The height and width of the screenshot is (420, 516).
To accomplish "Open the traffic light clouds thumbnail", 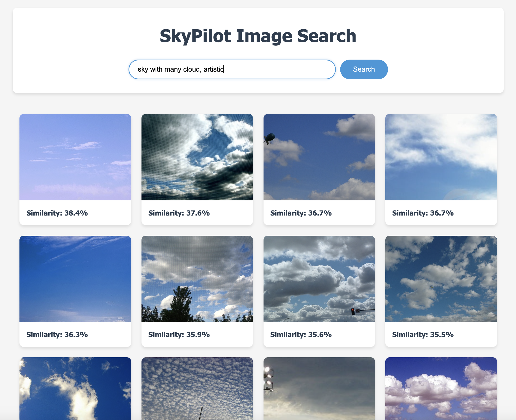I will pos(319,279).
